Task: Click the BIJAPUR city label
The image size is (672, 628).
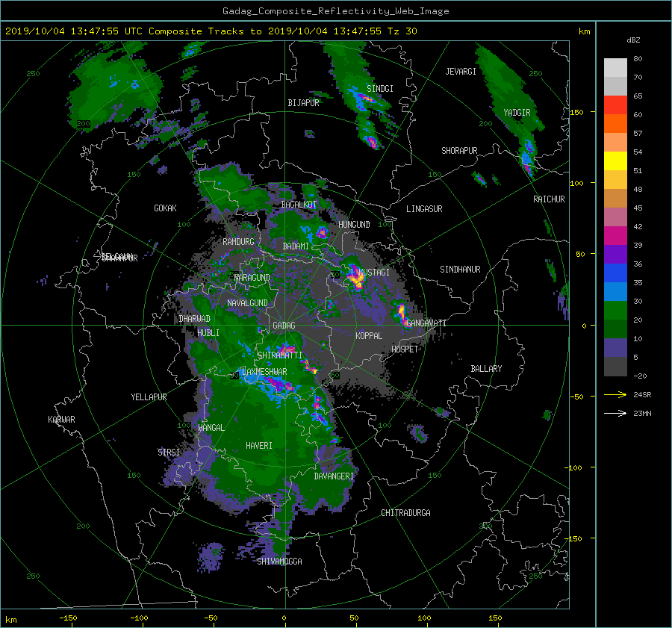Action: (303, 103)
